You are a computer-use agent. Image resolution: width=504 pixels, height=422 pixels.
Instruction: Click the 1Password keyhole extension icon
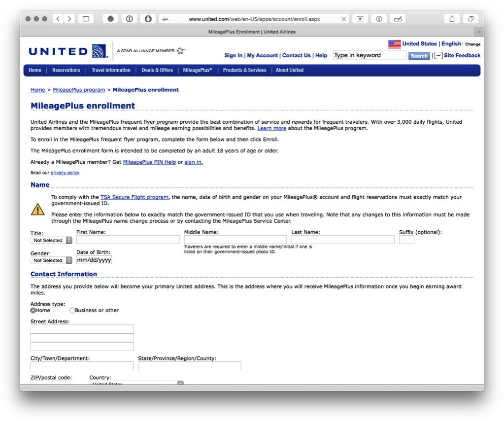(129, 19)
